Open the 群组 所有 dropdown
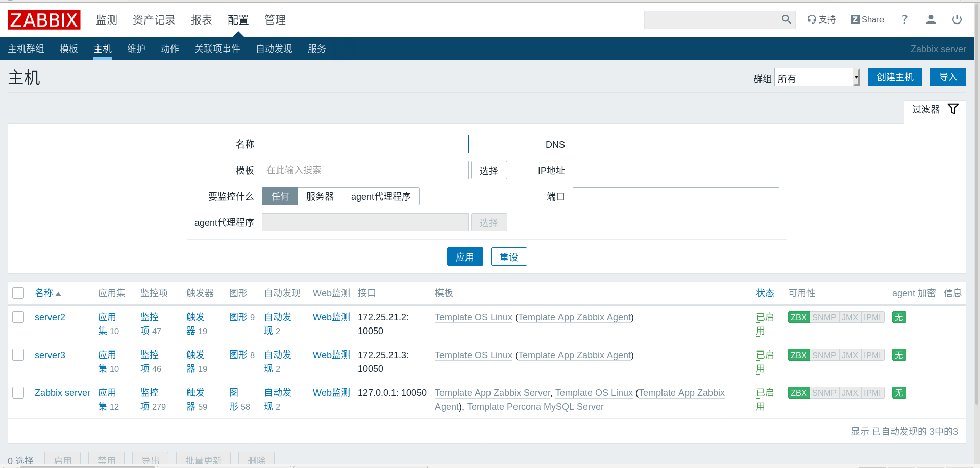The width and height of the screenshot is (980, 468). point(817,78)
